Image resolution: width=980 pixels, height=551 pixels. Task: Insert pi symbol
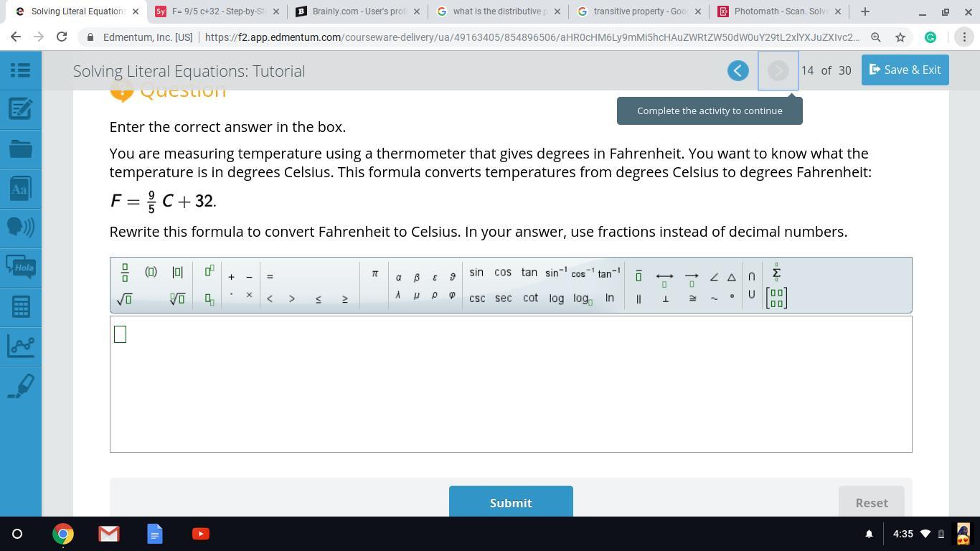tap(374, 273)
